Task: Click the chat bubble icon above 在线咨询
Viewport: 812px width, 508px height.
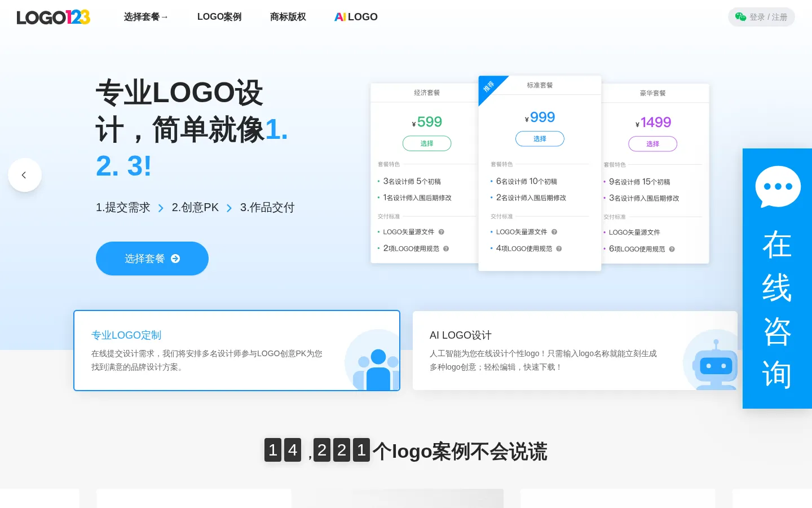Action: (778, 186)
